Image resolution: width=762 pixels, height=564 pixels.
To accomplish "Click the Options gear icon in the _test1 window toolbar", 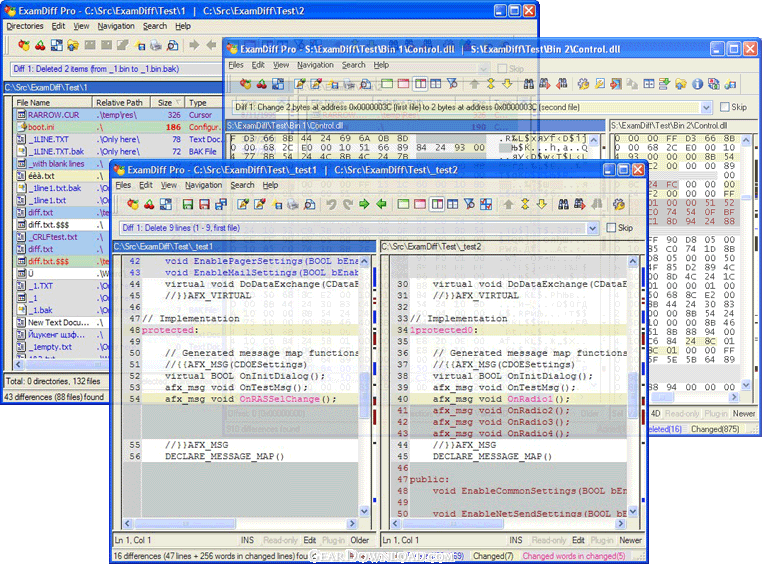I will 619,205.
